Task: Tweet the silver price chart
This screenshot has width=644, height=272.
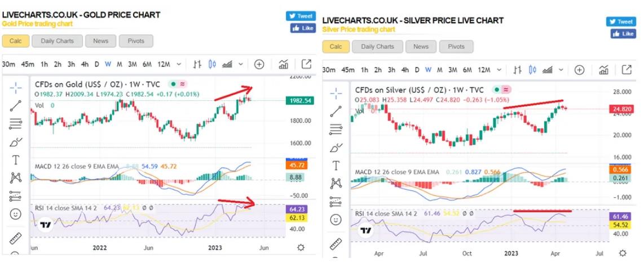Action: coord(621,22)
